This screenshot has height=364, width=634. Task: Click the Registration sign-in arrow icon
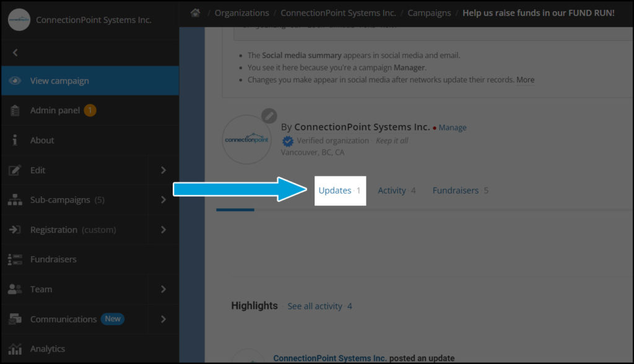(x=15, y=230)
